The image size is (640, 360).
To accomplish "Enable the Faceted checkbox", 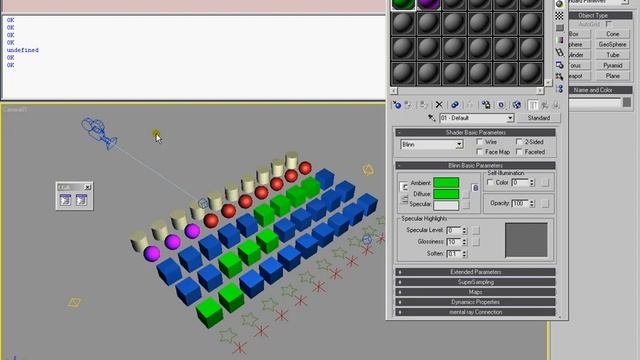I will 519,151.
